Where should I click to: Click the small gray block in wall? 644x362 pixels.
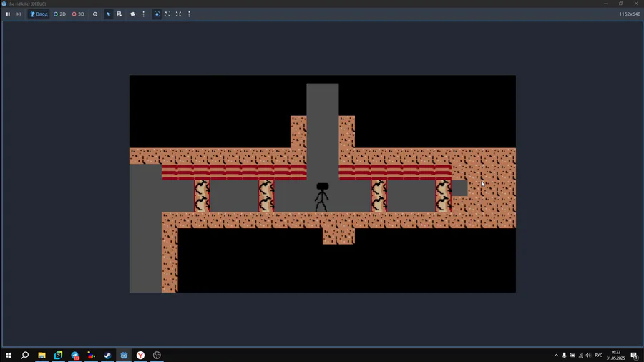(x=459, y=188)
